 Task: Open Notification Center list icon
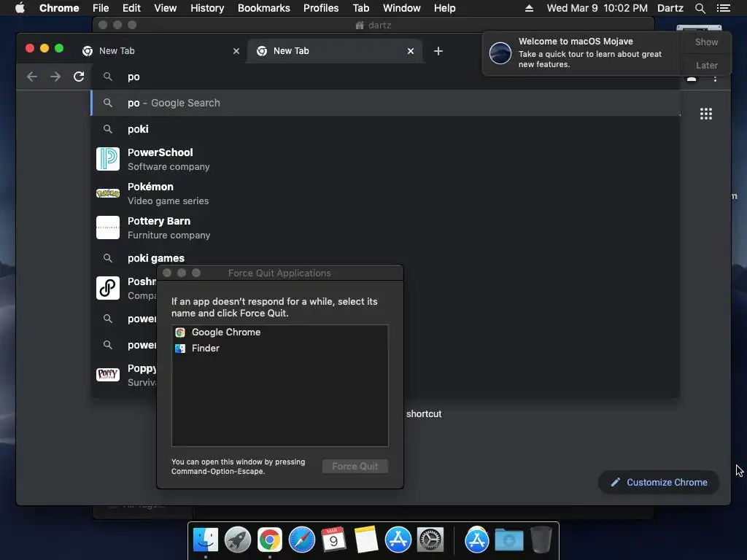724,8
